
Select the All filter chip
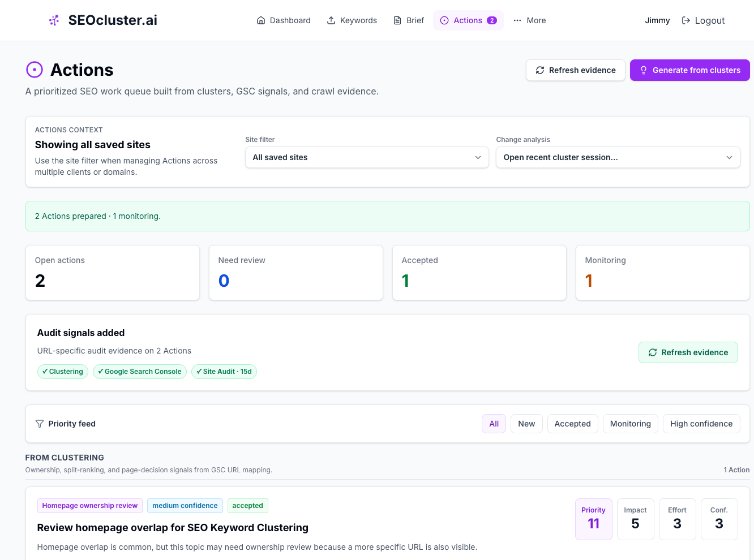(x=494, y=424)
